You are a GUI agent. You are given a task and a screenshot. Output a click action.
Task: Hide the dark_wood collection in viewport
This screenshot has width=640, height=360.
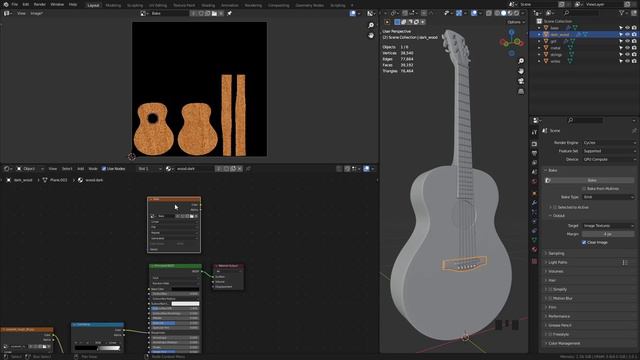[x=627, y=35]
